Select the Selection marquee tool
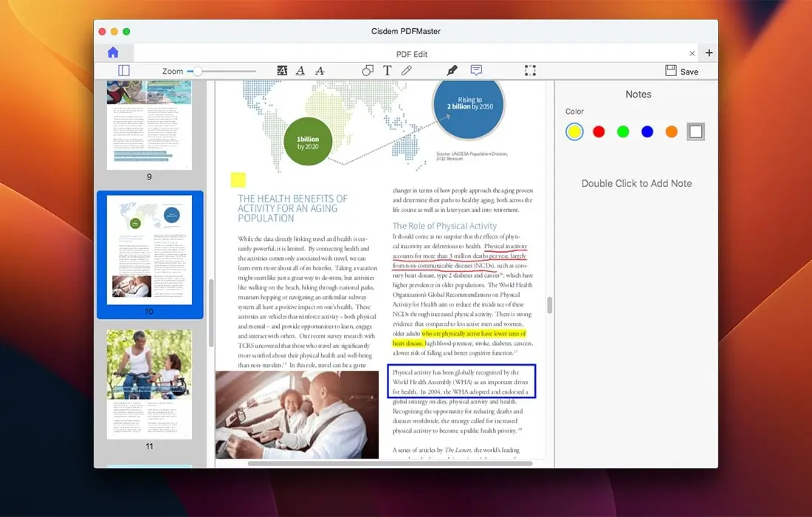The image size is (812, 517). [x=530, y=70]
